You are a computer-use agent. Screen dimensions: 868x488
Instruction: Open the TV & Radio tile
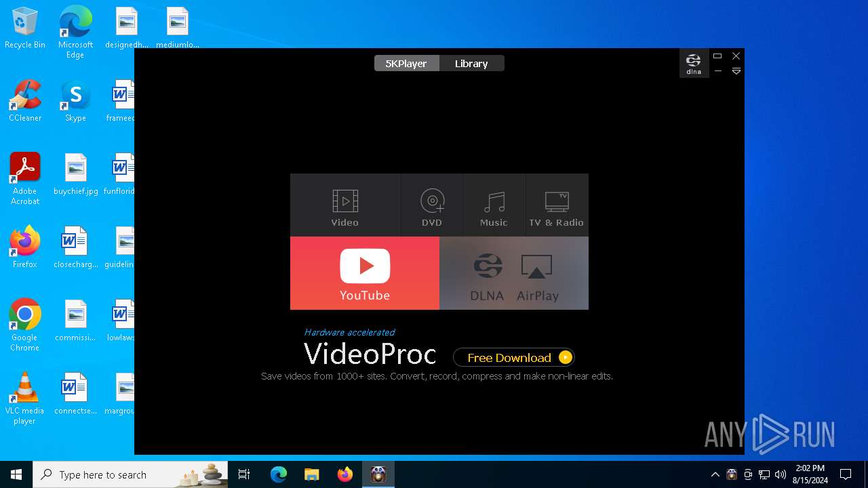[x=557, y=205]
